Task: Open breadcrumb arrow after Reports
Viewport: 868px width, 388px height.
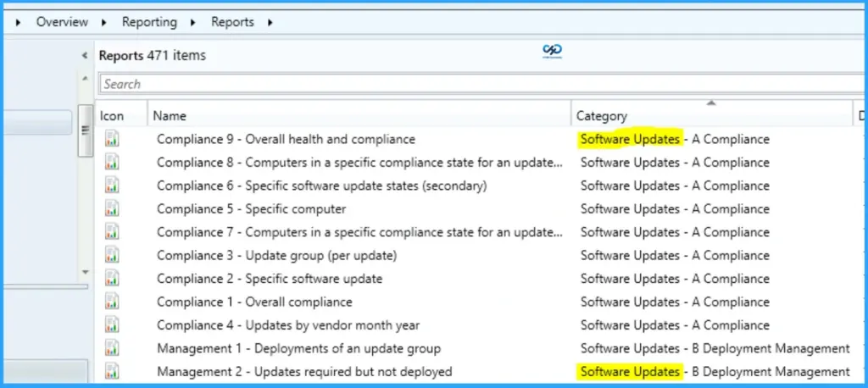Action: tap(270, 23)
